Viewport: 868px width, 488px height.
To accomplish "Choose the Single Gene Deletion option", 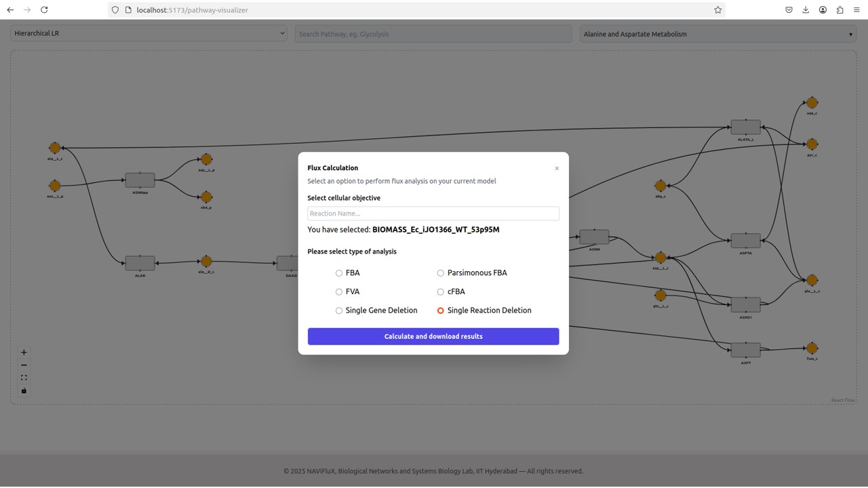I will pyautogui.click(x=339, y=310).
